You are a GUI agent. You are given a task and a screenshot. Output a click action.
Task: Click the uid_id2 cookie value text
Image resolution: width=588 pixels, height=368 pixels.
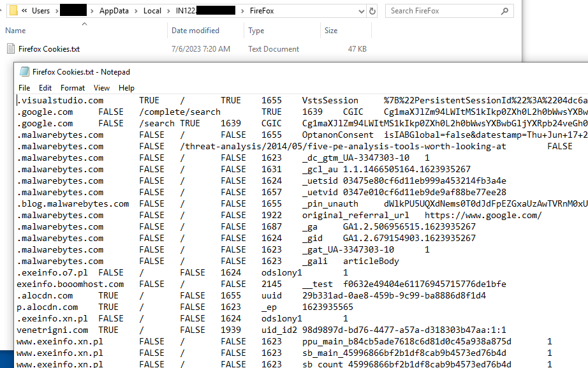(x=404, y=330)
